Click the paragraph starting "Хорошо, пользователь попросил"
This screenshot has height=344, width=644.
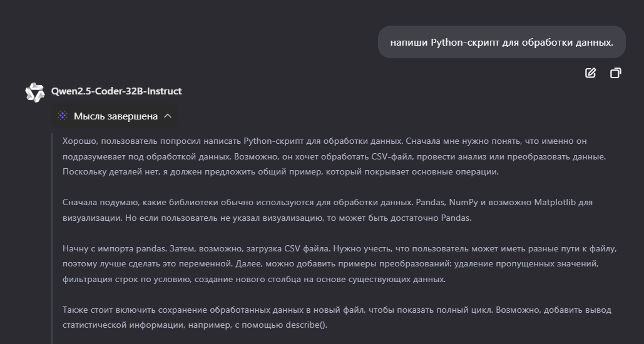334,156
